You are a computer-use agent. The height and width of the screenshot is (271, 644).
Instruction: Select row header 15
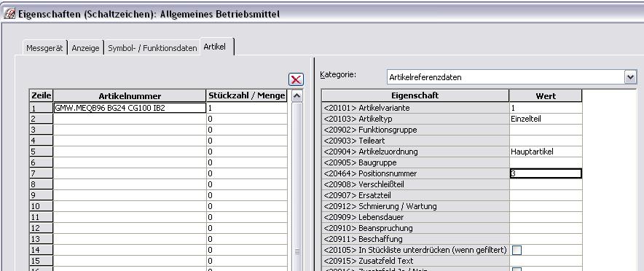pos(41,261)
